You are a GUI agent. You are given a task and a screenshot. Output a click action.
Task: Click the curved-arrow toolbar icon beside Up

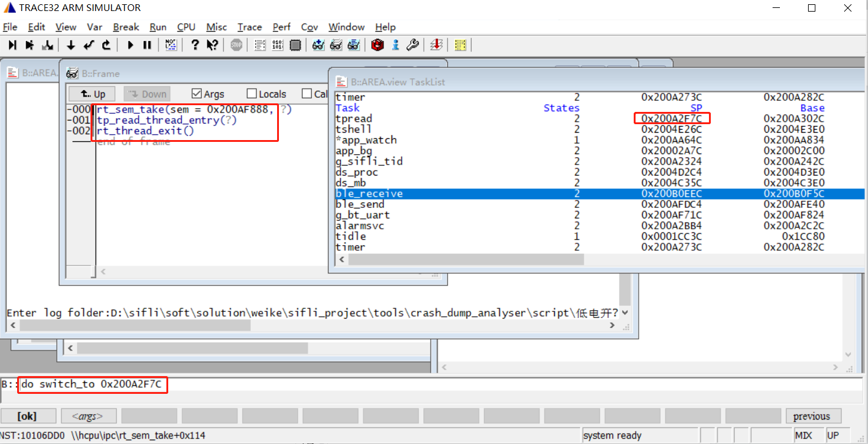[106, 45]
